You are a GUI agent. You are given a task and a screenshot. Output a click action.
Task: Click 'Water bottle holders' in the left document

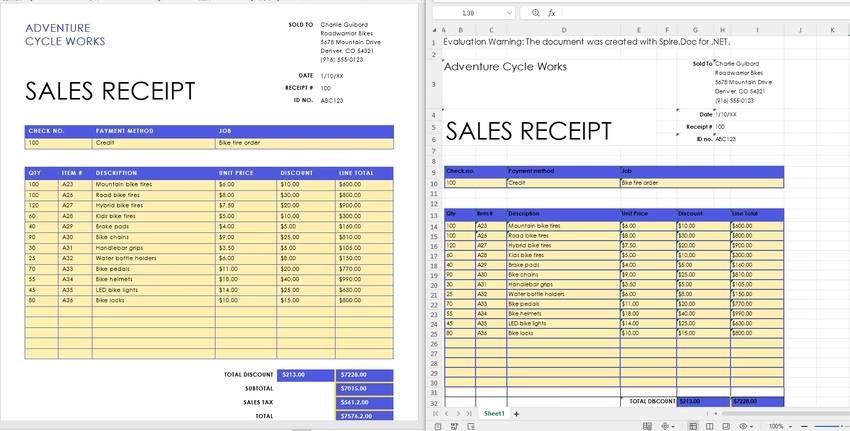[126, 258]
